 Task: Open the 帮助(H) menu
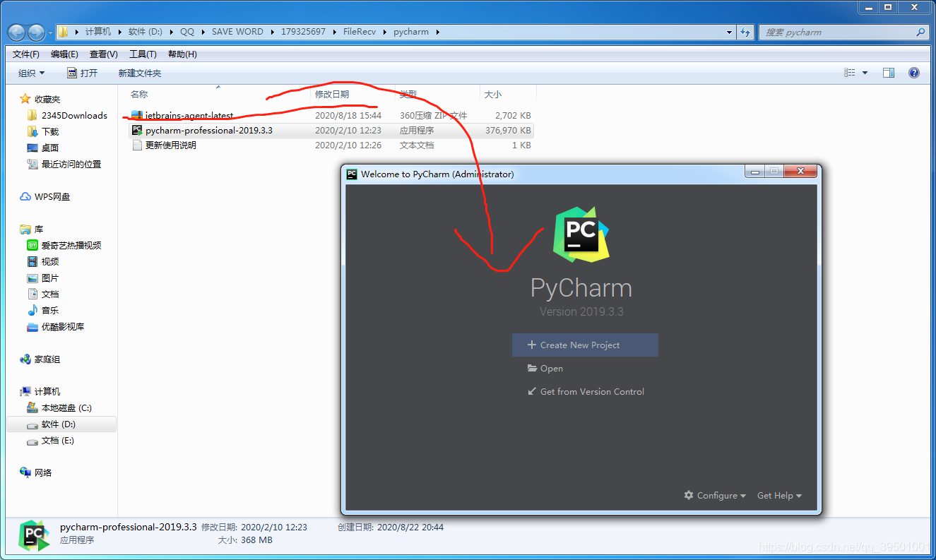point(182,54)
